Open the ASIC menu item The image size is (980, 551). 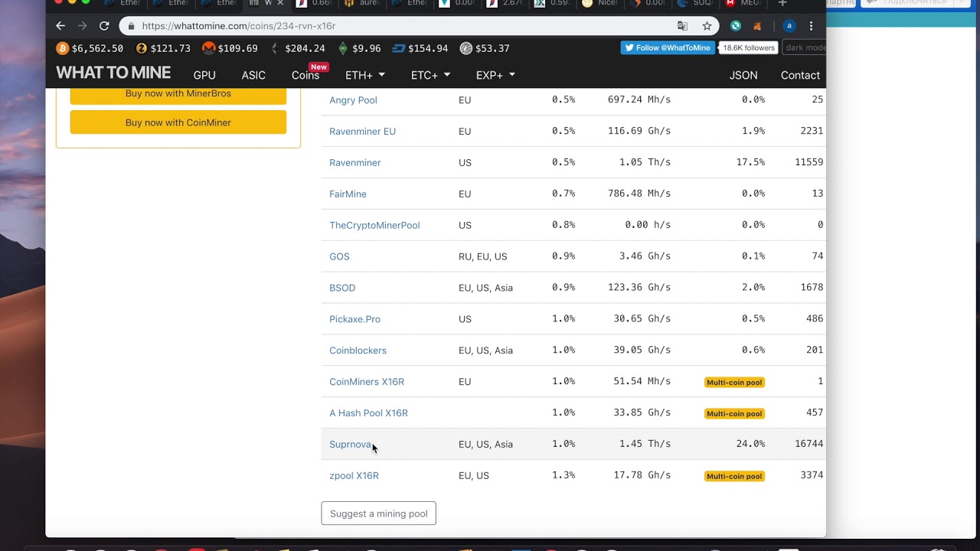click(x=253, y=75)
